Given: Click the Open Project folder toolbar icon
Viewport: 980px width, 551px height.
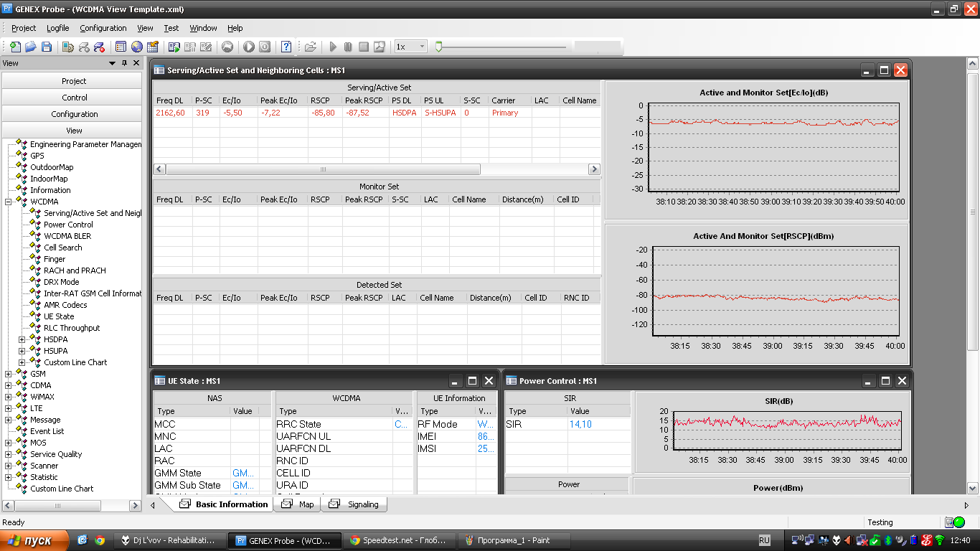Looking at the screenshot, I should click(x=31, y=47).
